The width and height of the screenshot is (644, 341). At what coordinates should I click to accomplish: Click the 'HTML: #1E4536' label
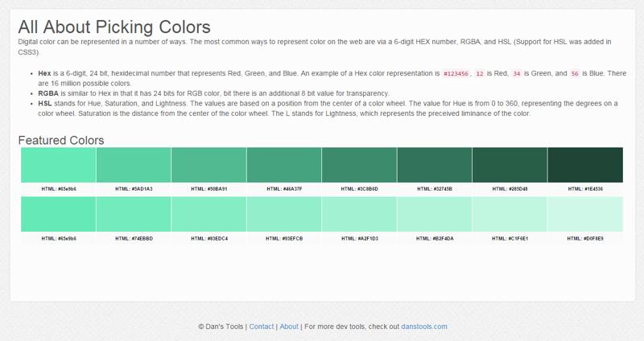pyautogui.click(x=585, y=189)
